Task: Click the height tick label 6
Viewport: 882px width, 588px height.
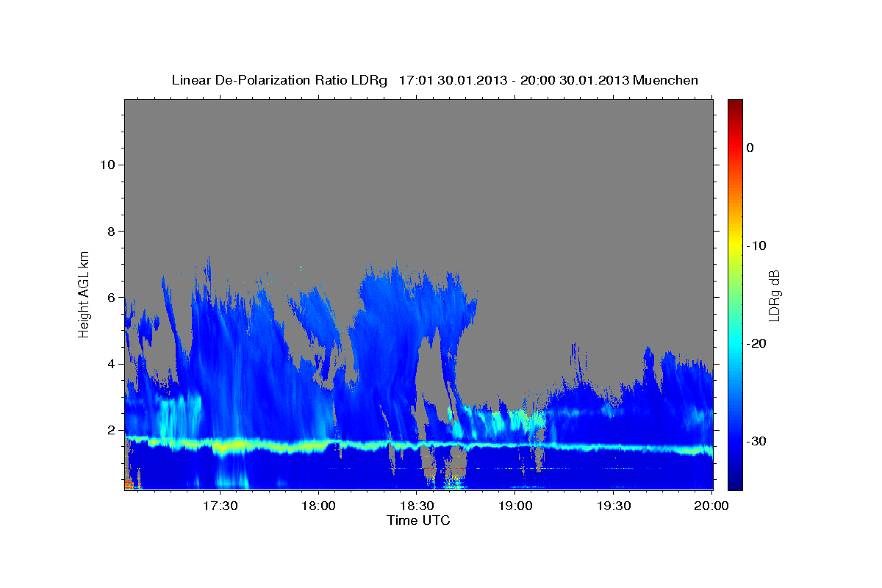Action: pyautogui.click(x=110, y=298)
